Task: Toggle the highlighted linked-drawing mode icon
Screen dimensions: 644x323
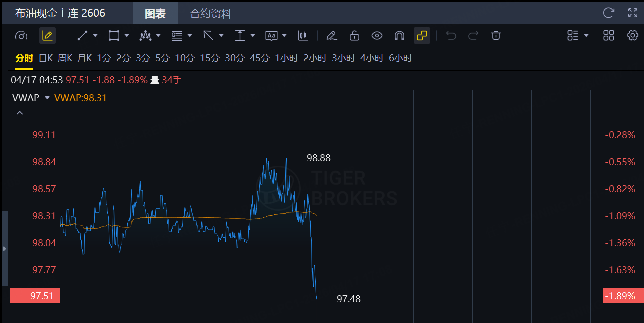Action: click(x=422, y=36)
